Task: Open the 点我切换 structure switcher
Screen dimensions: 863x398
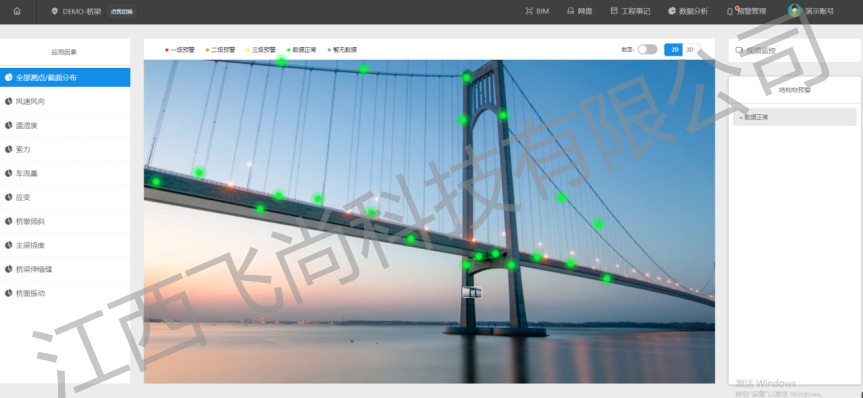Action: (x=122, y=11)
